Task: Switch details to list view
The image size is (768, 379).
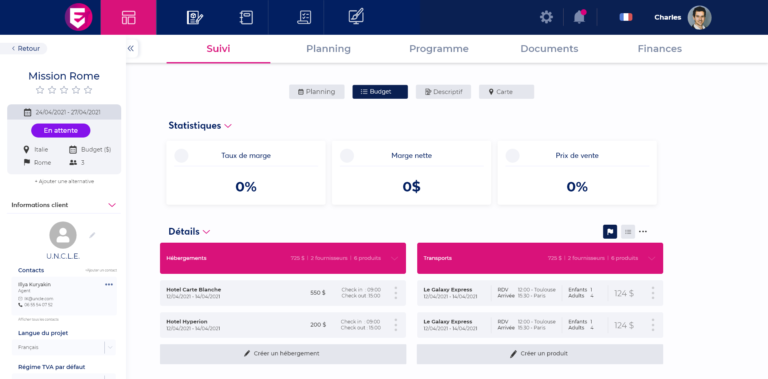Action: (628, 232)
